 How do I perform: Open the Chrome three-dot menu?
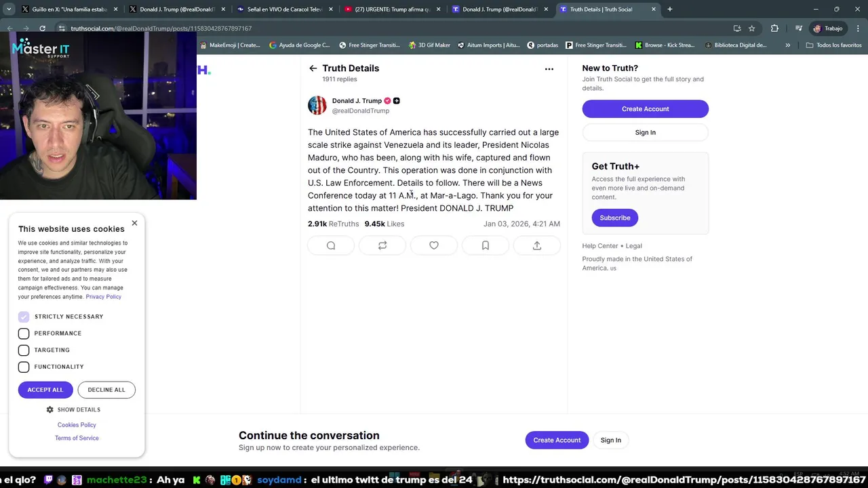pyautogui.click(x=857, y=28)
